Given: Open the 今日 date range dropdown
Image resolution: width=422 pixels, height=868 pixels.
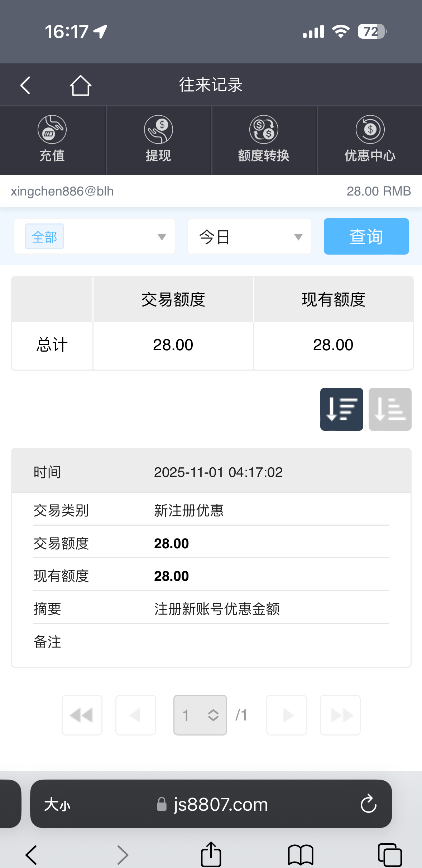Looking at the screenshot, I should tap(249, 236).
